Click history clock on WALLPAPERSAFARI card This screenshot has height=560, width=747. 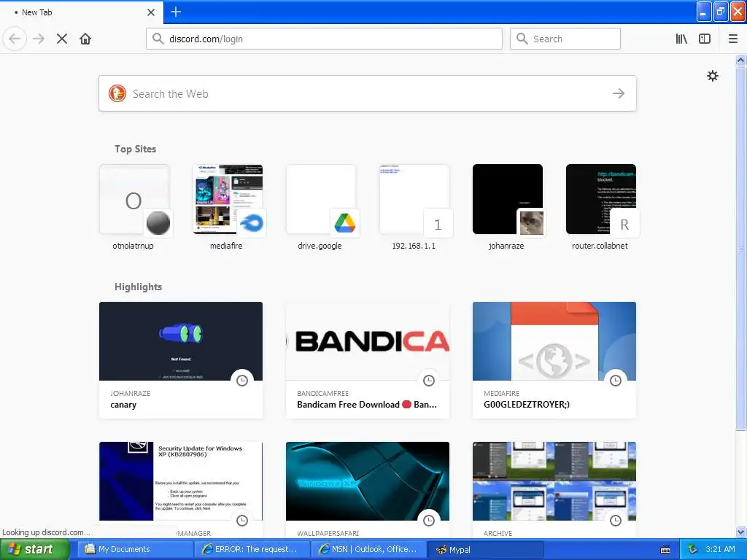click(x=429, y=521)
